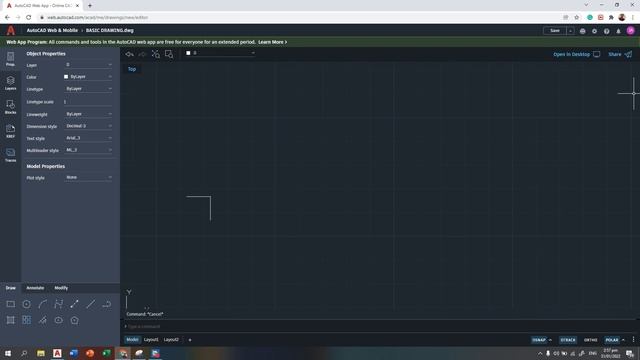This screenshot has width=640, height=360.
Task: Expand the POLAR options arrow
Action: point(623,340)
